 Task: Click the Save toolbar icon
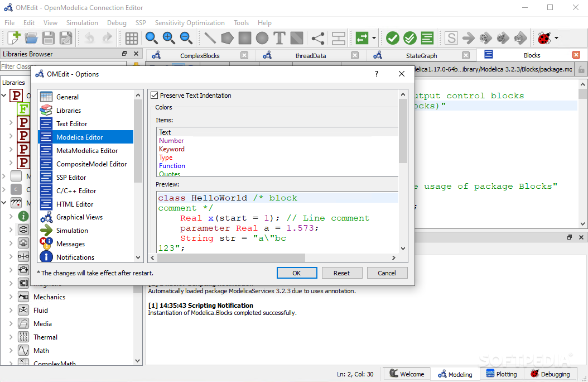[49, 38]
